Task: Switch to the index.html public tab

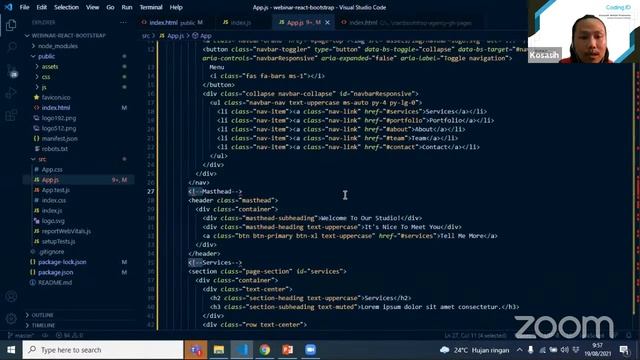Action: 172,22
